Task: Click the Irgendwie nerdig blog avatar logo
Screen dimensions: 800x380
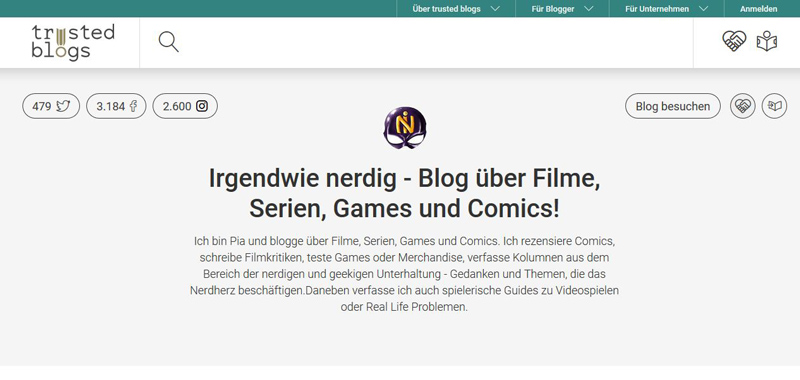Action: [x=405, y=128]
